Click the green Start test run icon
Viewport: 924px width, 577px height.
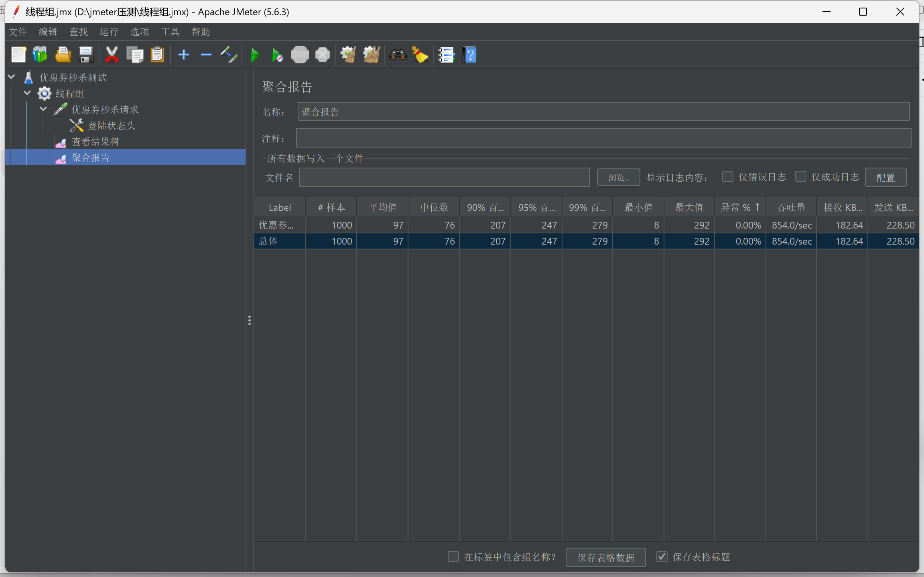pyautogui.click(x=255, y=55)
